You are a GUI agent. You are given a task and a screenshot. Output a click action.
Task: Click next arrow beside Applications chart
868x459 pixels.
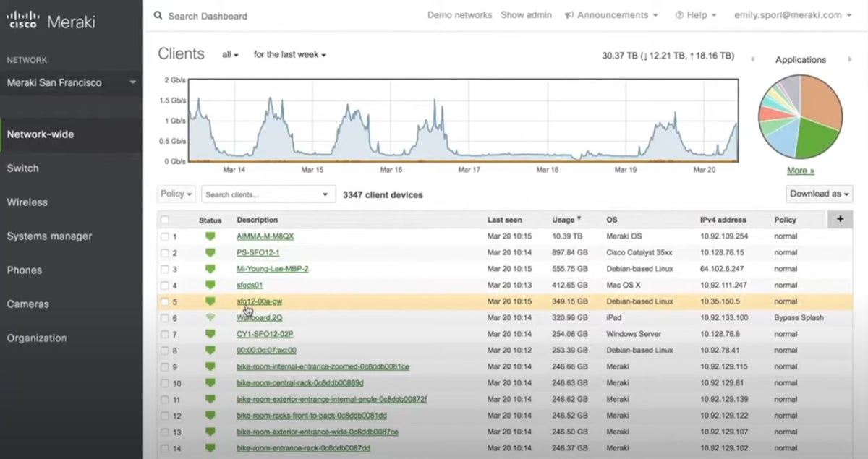pos(849,59)
